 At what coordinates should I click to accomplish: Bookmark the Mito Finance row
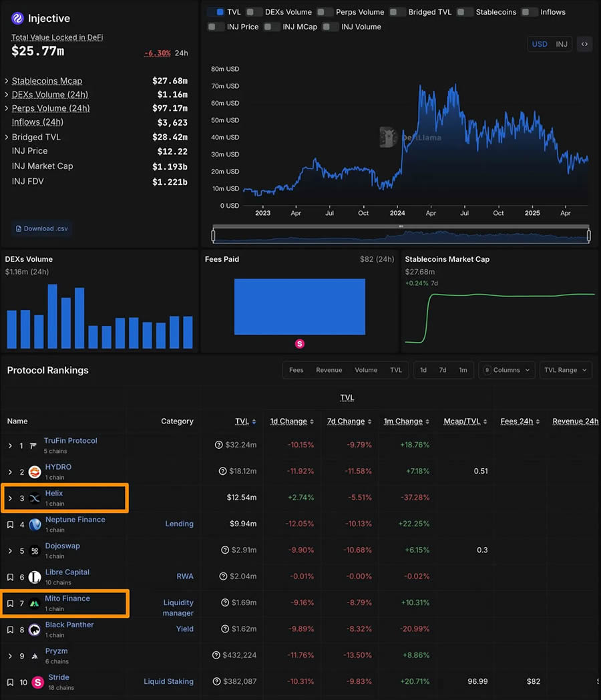click(10, 603)
